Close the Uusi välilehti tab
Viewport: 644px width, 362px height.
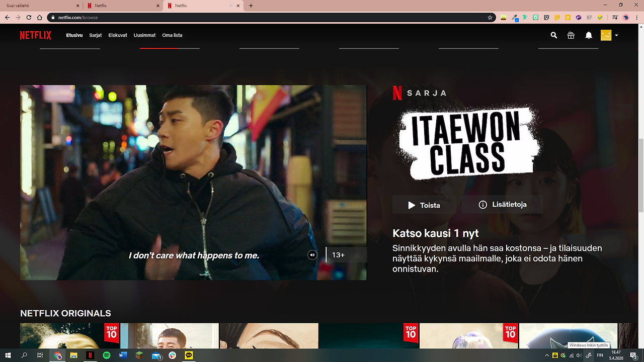tap(77, 6)
